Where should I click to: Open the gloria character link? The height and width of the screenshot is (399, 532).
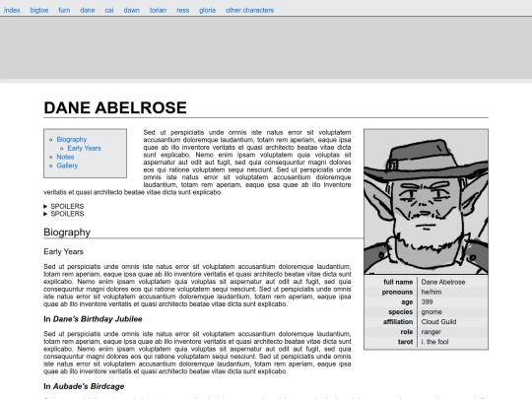coord(207,10)
